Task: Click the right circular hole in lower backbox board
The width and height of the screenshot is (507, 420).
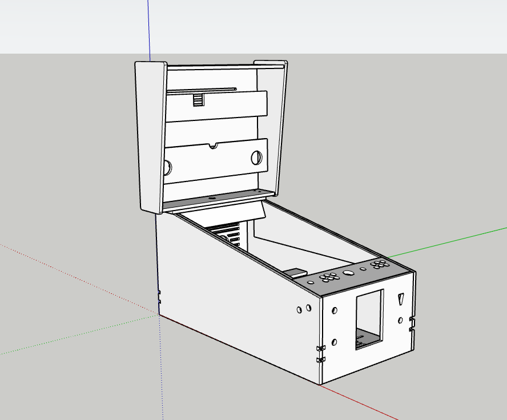Action: pyautogui.click(x=256, y=157)
